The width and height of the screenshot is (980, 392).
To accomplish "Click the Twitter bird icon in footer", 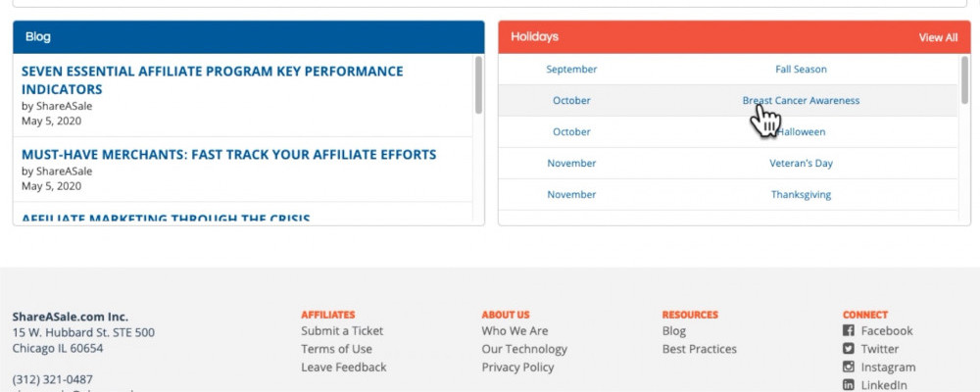I will pyautogui.click(x=848, y=349).
